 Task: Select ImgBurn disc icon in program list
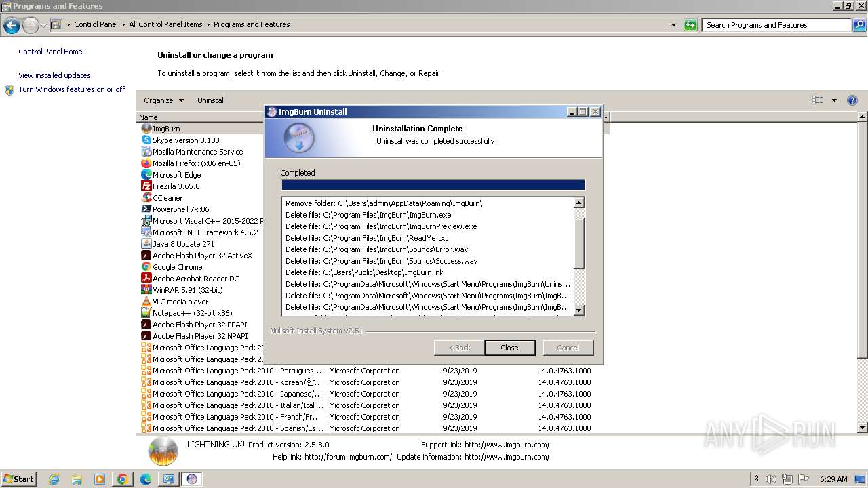point(146,129)
